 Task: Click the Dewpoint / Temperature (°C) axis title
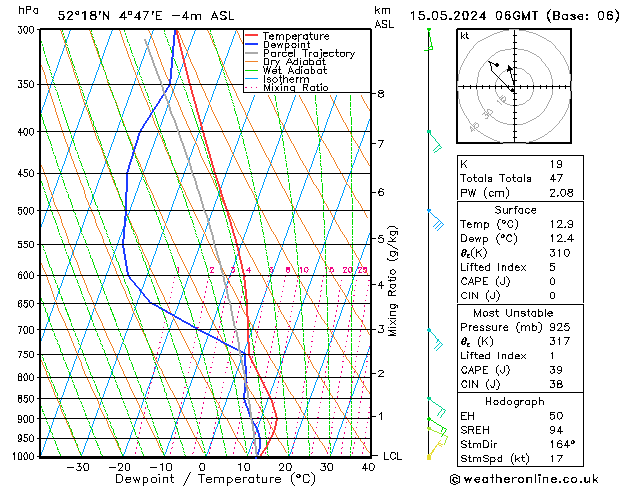coord(215,479)
